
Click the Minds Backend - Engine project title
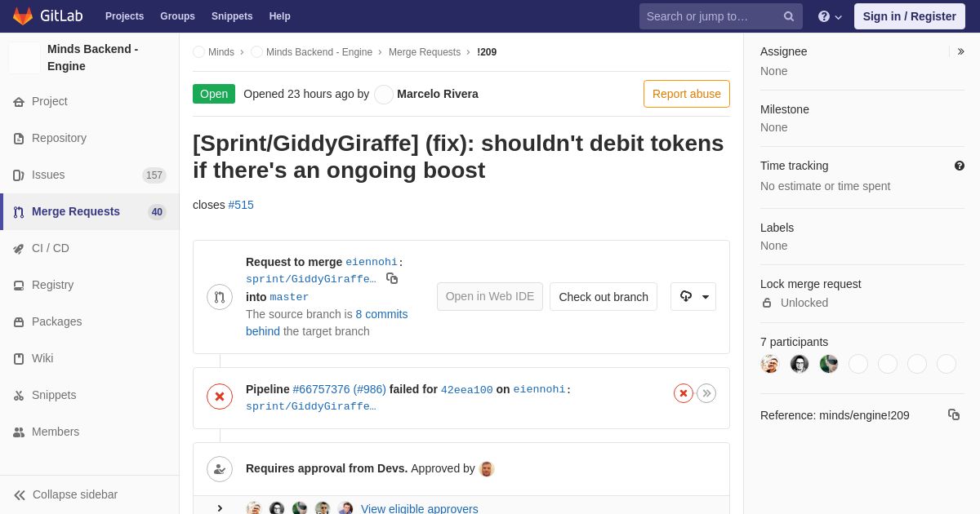(x=93, y=57)
